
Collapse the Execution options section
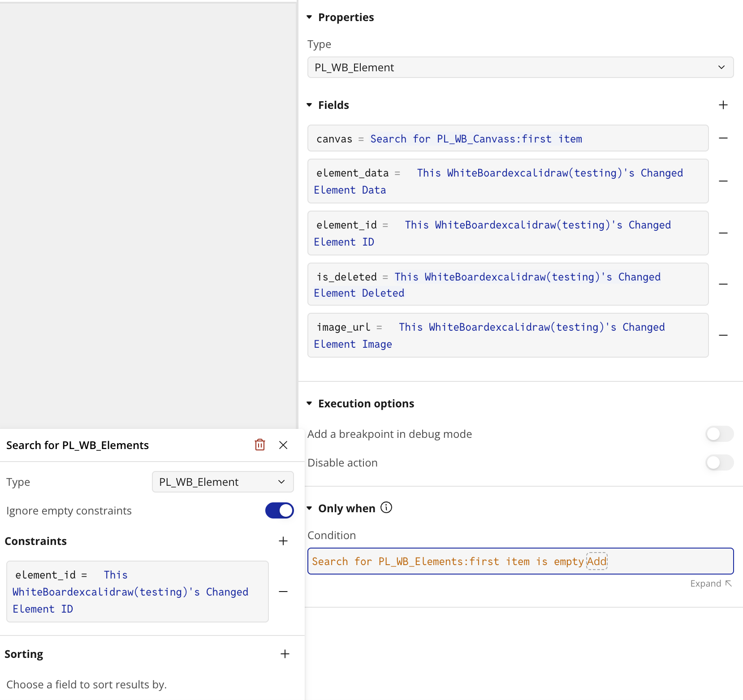click(309, 403)
